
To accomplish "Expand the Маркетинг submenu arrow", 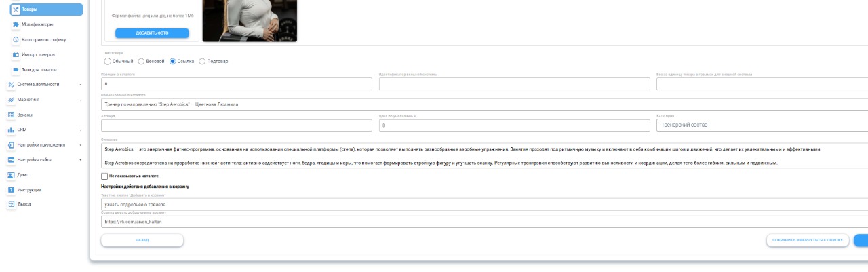I will click(x=80, y=100).
